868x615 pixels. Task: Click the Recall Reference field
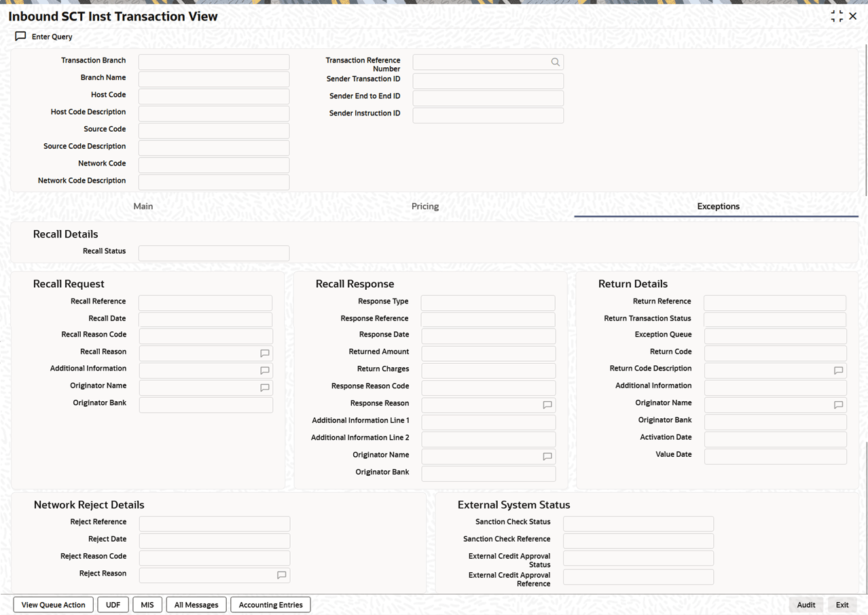[x=206, y=303]
